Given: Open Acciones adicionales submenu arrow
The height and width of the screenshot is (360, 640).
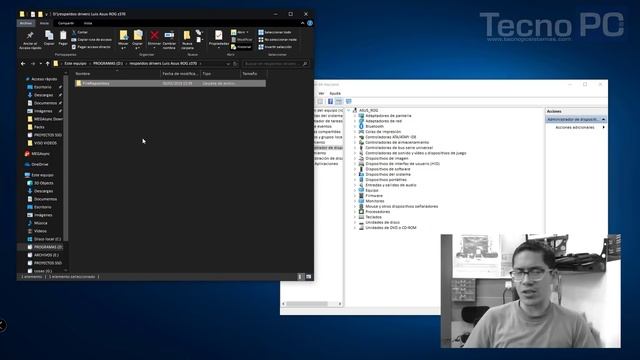Looking at the screenshot, I should point(603,127).
